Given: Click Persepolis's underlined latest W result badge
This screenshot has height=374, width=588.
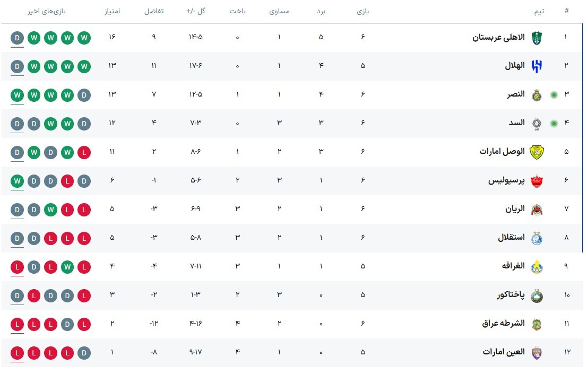Looking at the screenshot, I should pos(18,181).
